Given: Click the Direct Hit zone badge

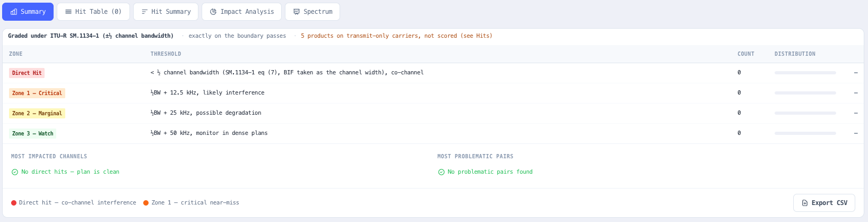Looking at the screenshot, I should point(27,73).
